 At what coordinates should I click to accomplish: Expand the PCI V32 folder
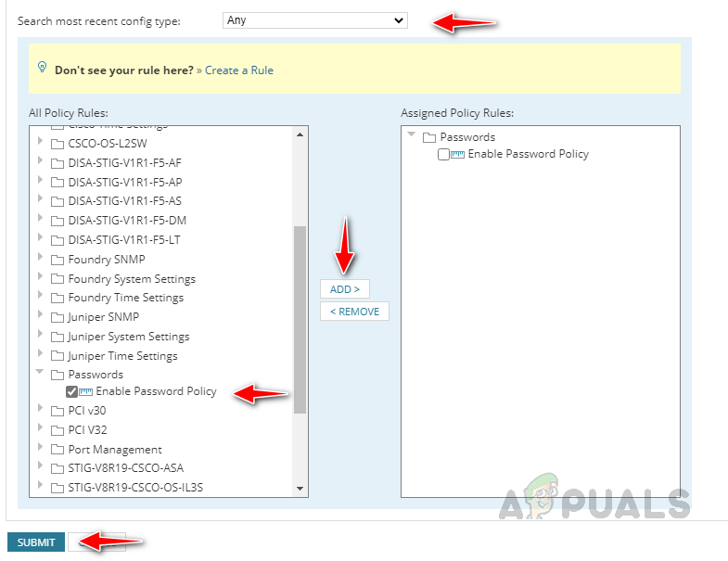pos(40,427)
